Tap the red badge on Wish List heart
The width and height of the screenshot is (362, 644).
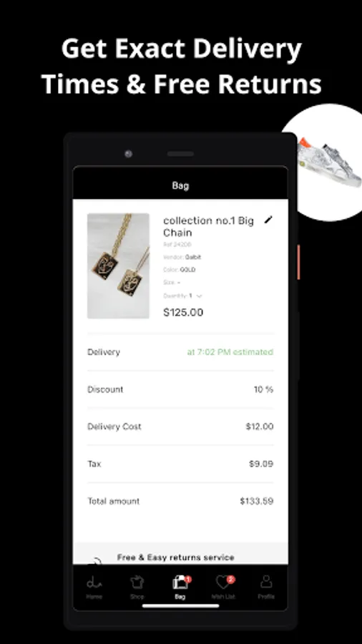(230, 579)
